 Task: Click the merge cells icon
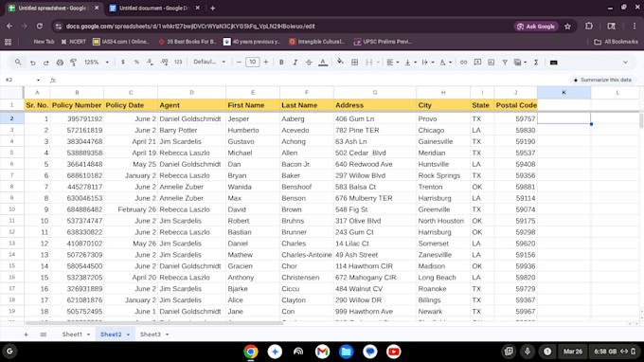tap(368, 63)
